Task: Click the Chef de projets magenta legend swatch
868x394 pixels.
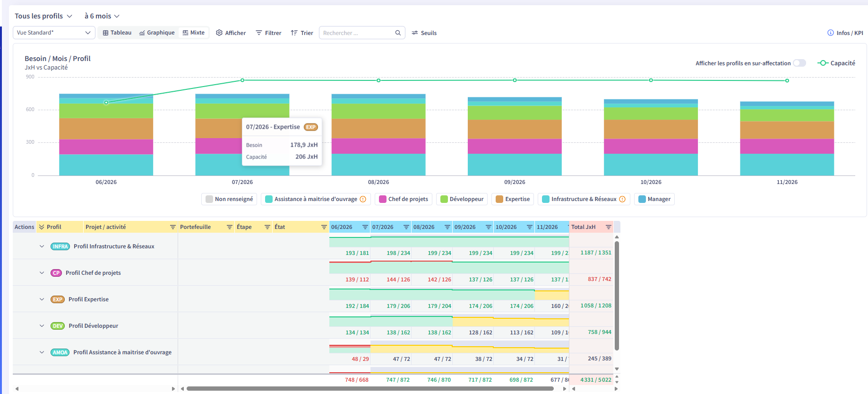Action: click(383, 199)
